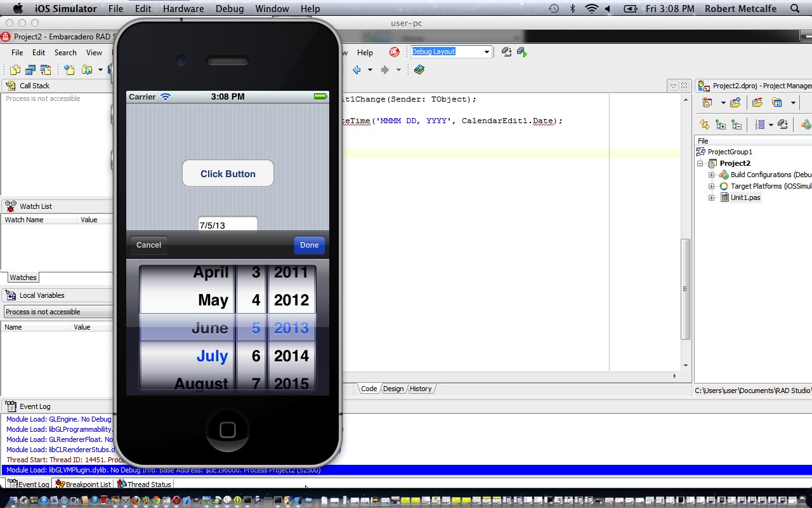Image resolution: width=812 pixels, height=508 pixels.
Task: Open the Debug Layout combo box
Action: [451, 51]
